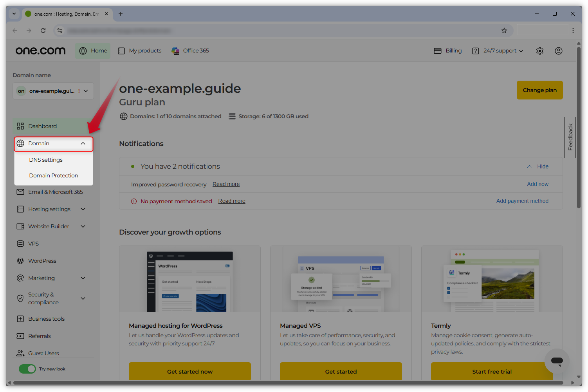Go back to previous page

pos(15,31)
